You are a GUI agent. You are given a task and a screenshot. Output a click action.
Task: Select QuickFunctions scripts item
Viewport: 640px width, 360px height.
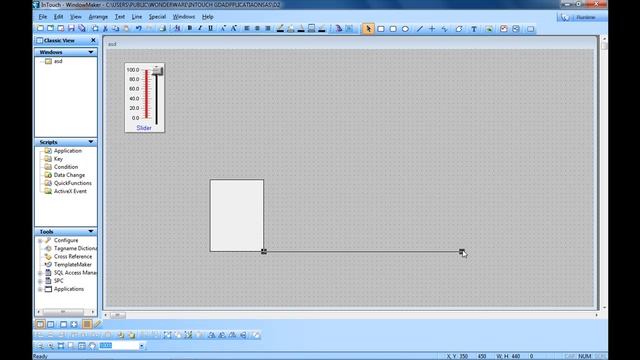coord(73,183)
